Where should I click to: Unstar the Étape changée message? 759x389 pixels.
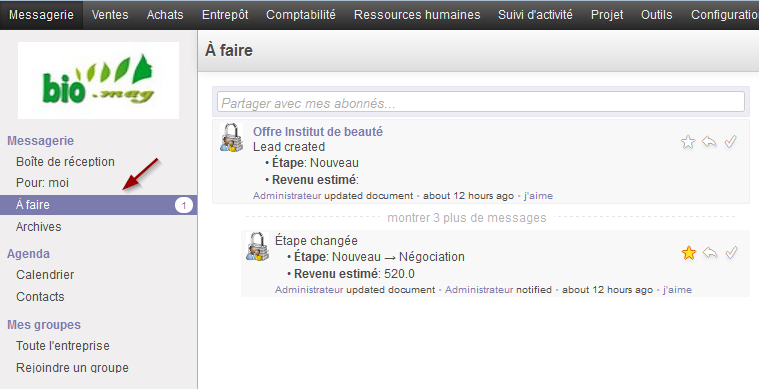tap(688, 253)
